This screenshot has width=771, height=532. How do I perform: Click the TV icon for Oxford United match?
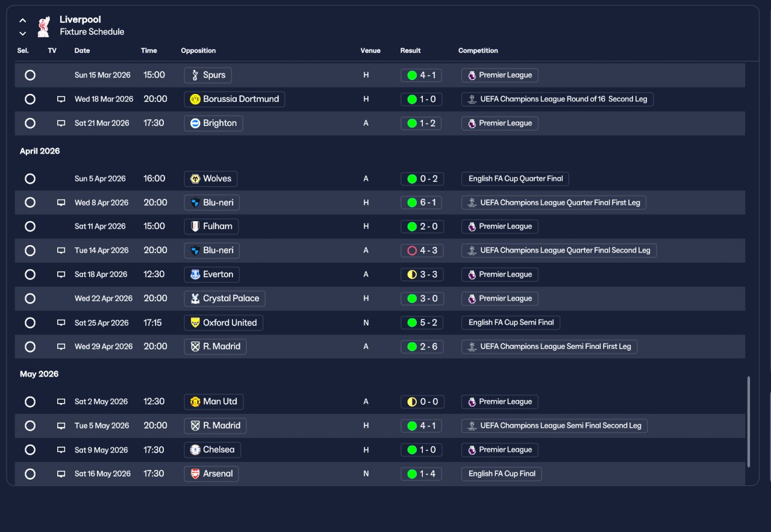pos(61,323)
